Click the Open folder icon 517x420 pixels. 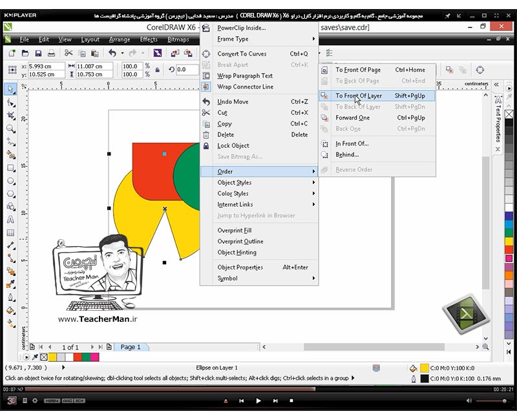(25, 53)
